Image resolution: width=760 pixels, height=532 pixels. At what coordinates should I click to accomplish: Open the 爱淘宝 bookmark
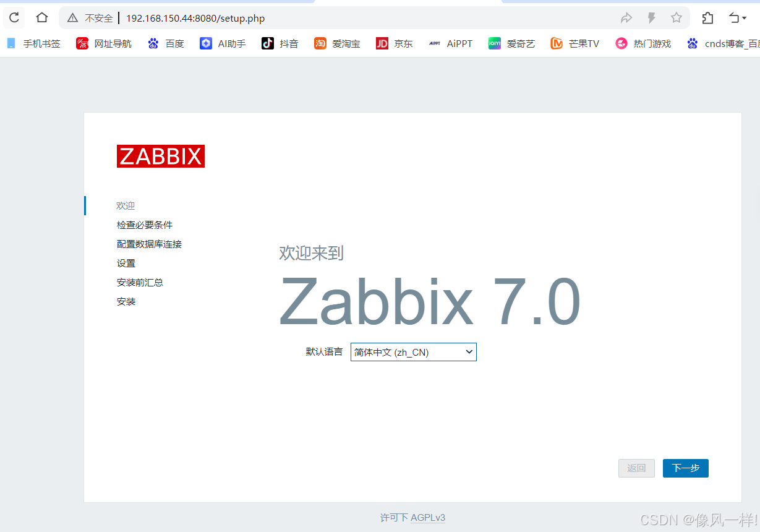[337, 43]
